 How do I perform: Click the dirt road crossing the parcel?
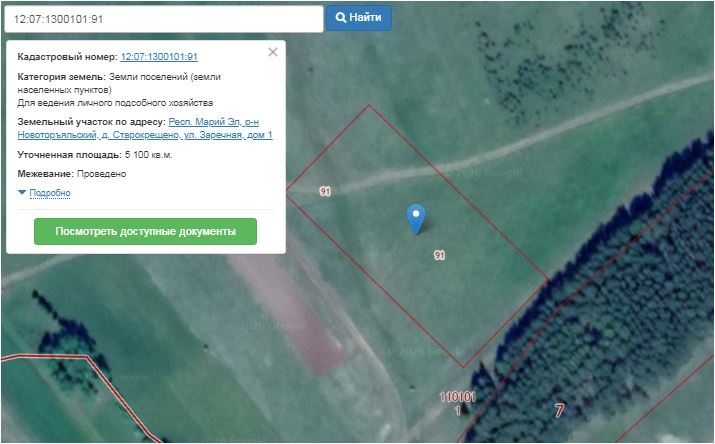(400, 168)
